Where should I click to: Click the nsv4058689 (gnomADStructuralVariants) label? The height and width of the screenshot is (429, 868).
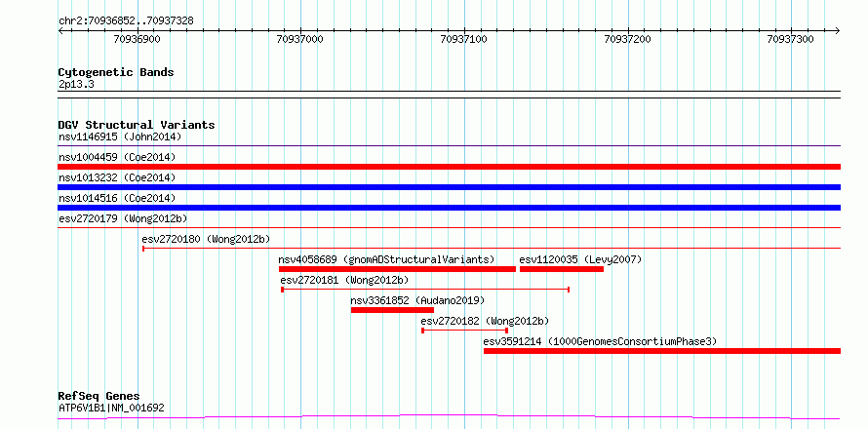tap(386, 259)
